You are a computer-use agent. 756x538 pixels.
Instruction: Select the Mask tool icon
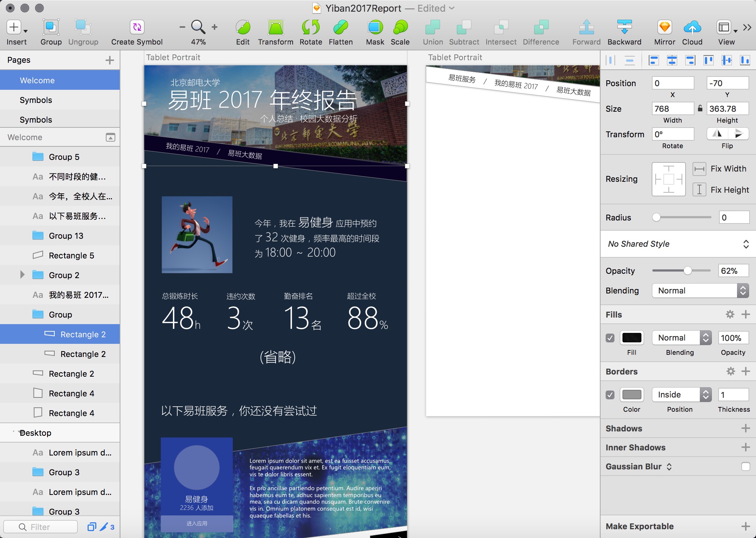click(x=375, y=27)
